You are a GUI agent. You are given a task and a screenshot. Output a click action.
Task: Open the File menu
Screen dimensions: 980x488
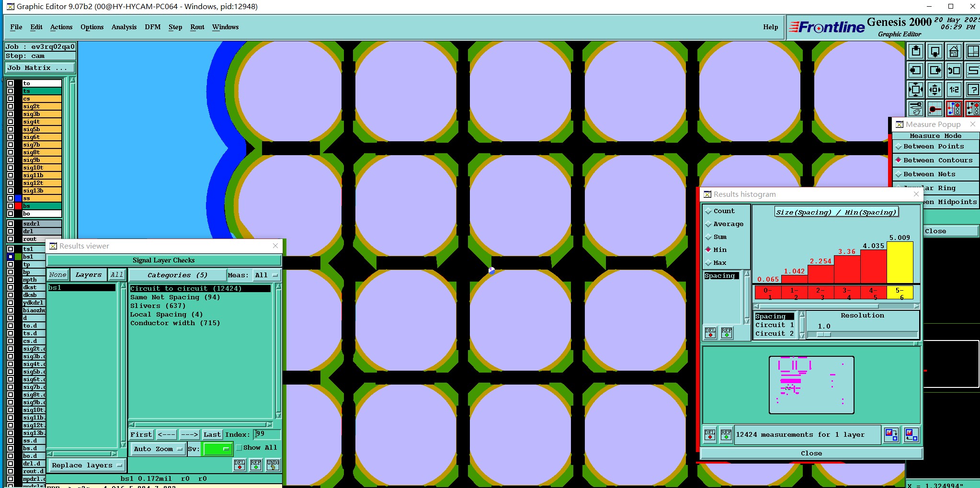[16, 27]
